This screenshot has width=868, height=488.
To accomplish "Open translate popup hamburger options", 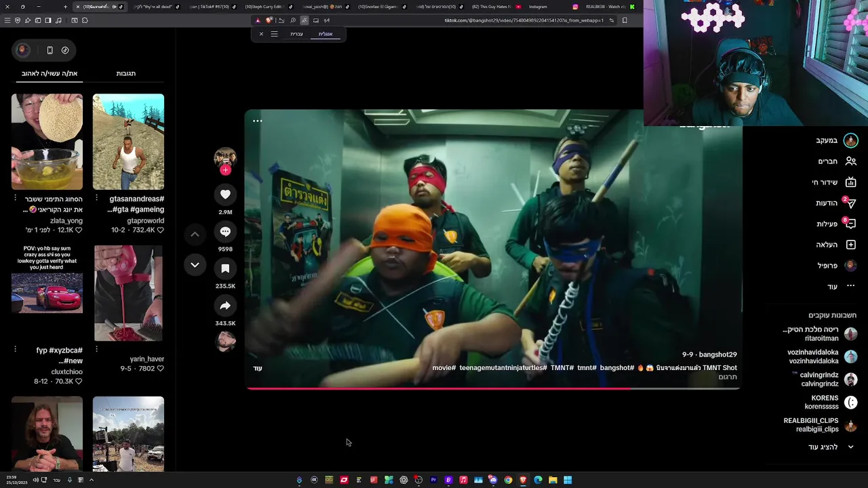I will [274, 34].
